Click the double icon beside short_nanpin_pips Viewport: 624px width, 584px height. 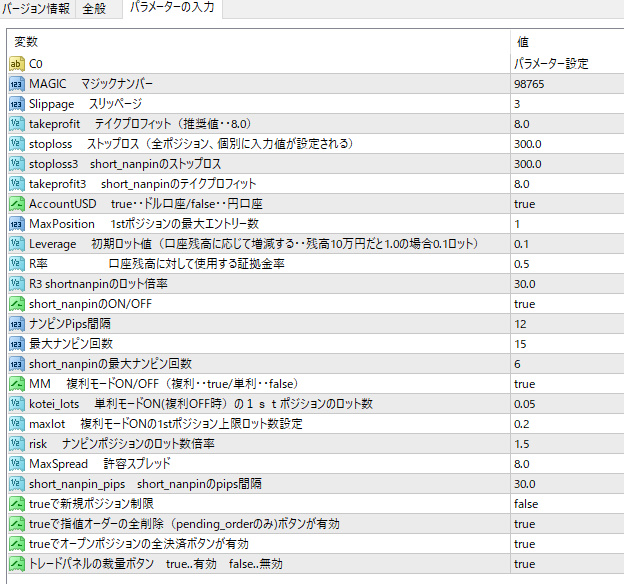[x=17, y=484]
